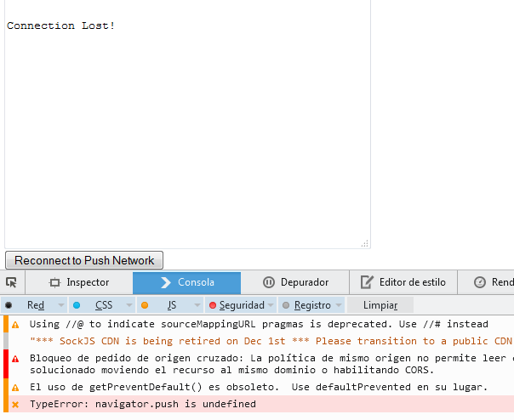Click the sourceMappingURL warning triangle icon
Viewport: 514px width, 420px height.
tap(15, 325)
